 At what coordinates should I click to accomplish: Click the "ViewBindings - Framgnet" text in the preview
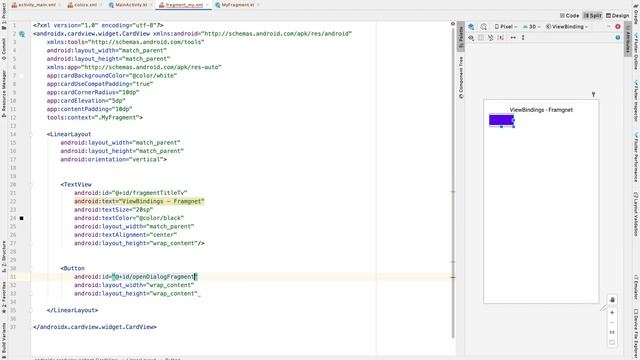pos(541,110)
